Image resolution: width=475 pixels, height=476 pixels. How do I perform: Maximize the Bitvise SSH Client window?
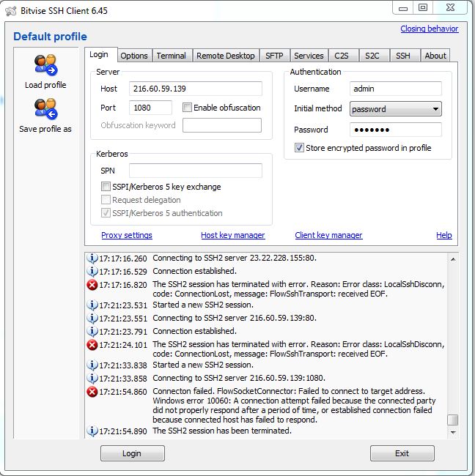423,7
